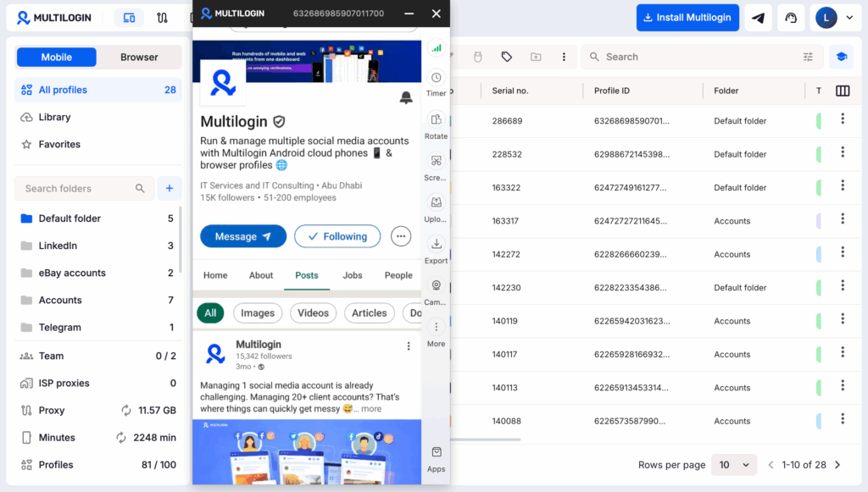Select the All posts filter chip

pyautogui.click(x=210, y=312)
